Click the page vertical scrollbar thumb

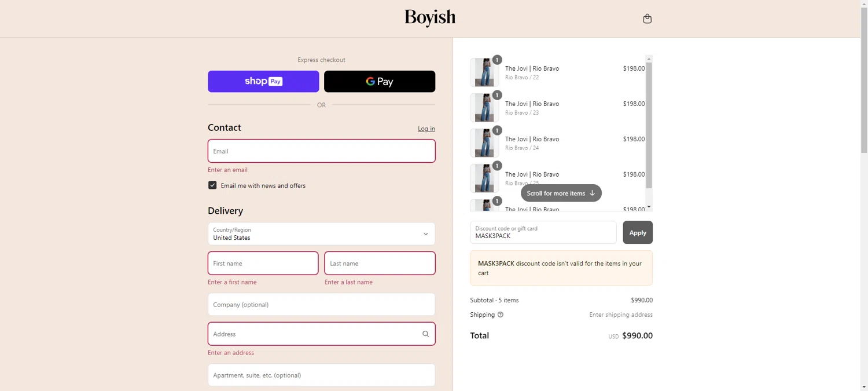pyautogui.click(x=864, y=81)
